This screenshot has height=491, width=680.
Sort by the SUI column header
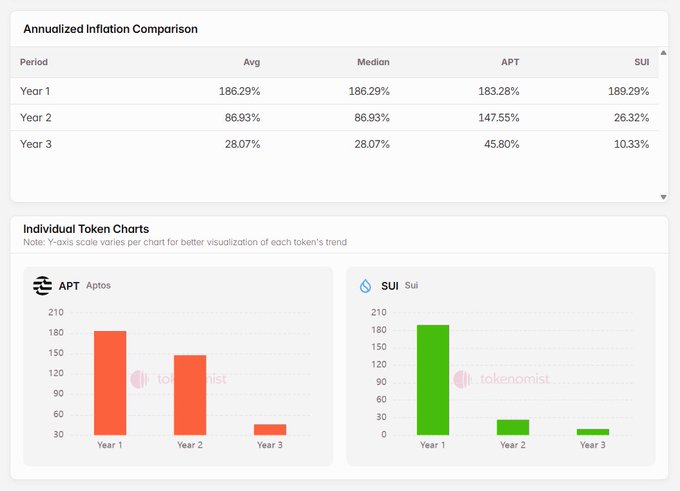point(641,62)
